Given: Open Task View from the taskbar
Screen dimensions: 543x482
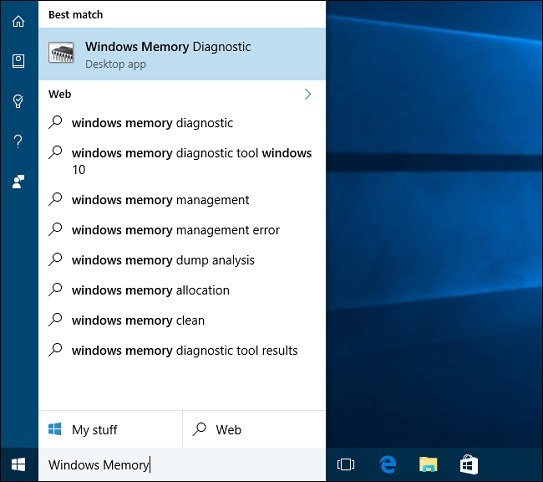Looking at the screenshot, I should (x=345, y=464).
